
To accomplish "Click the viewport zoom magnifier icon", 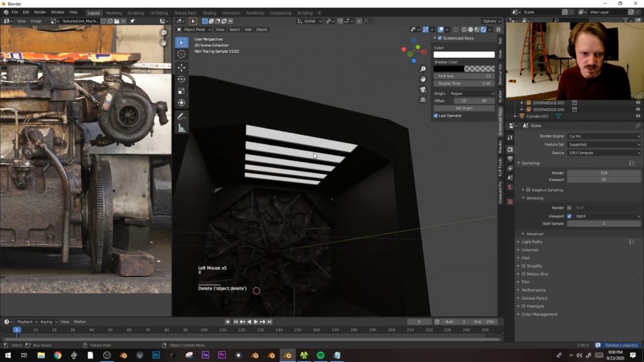I will click(423, 69).
